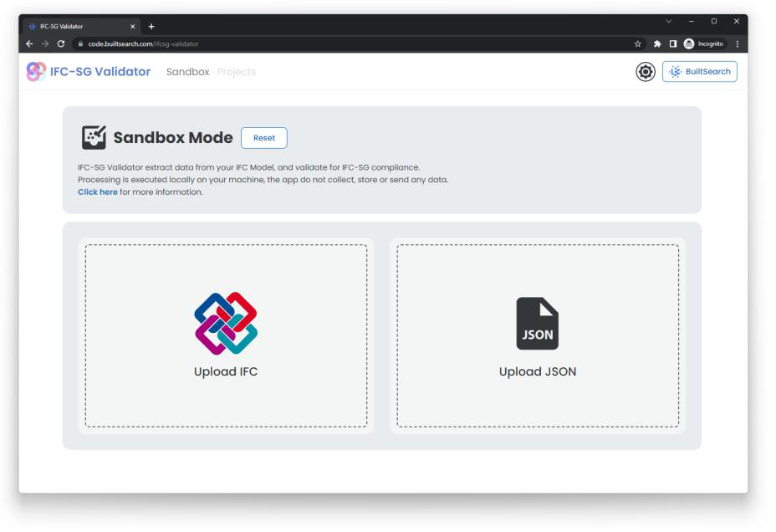
Task: Click the 'Processing is executed locally' sentence
Action: click(x=263, y=180)
